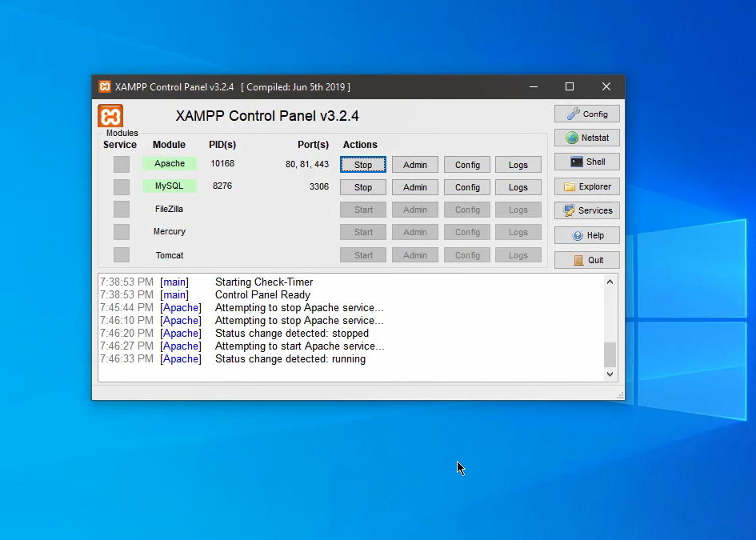Minimize the XAMPP Control Panel window
This screenshot has width=756, height=540.
(x=534, y=86)
